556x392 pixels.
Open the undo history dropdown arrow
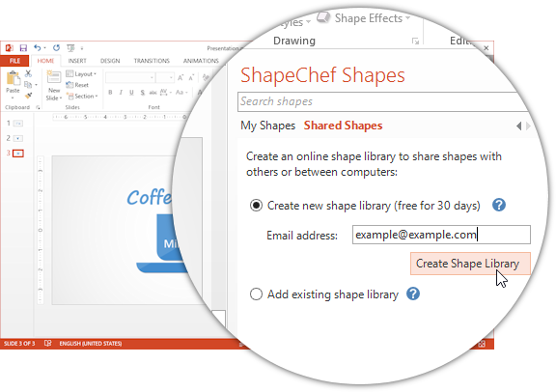point(45,48)
